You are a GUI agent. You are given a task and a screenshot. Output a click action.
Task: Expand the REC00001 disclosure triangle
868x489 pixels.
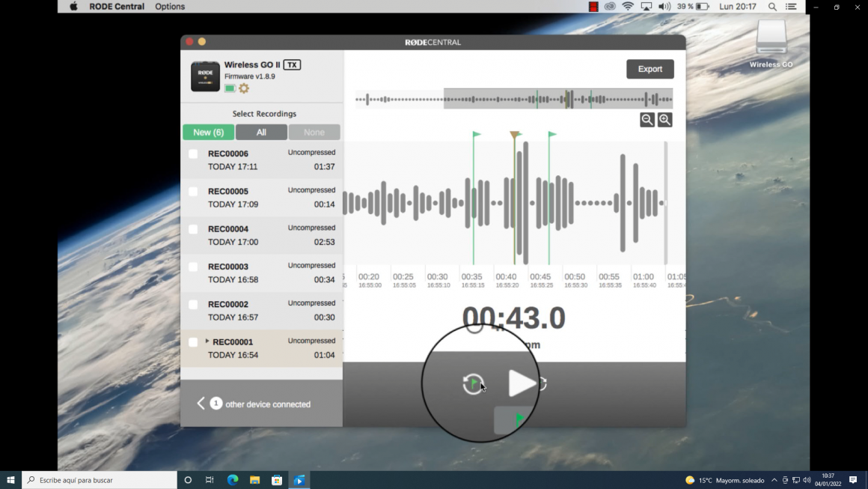point(207,341)
